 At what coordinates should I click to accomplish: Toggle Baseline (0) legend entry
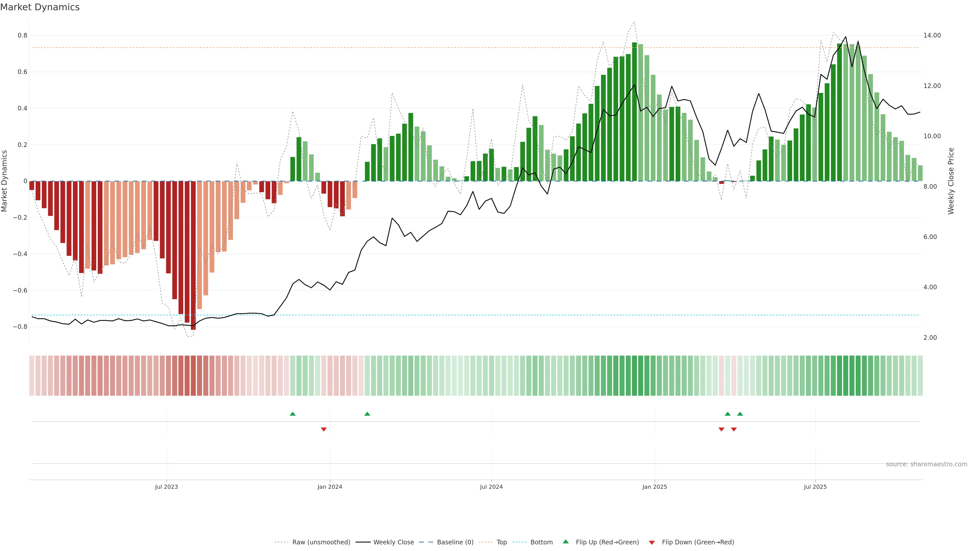click(455, 542)
